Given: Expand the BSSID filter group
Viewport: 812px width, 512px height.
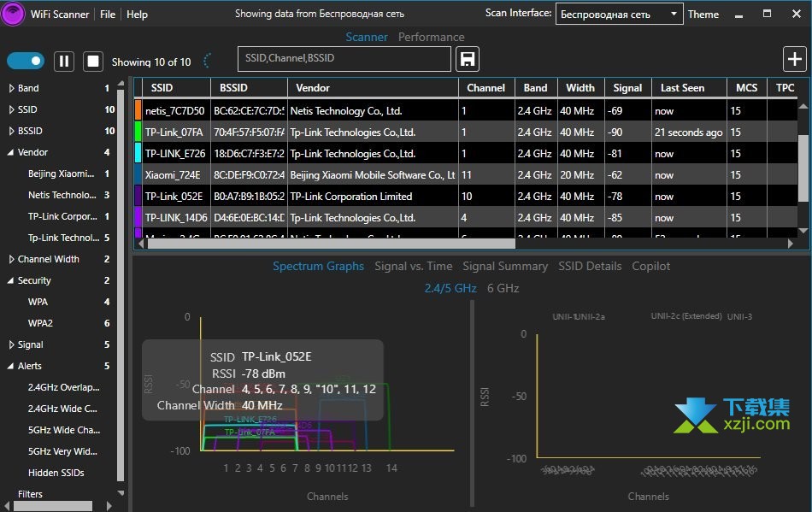Looking at the screenshot, I should coord(11,131).
